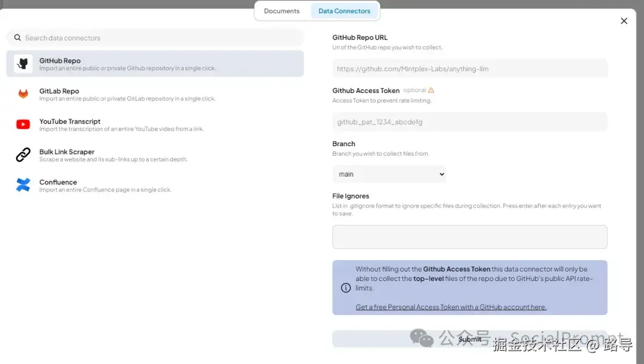Screen dimensions: 644x364
Task: Choose the Bulk Link Scraper title text
Action: pos(67,152)
